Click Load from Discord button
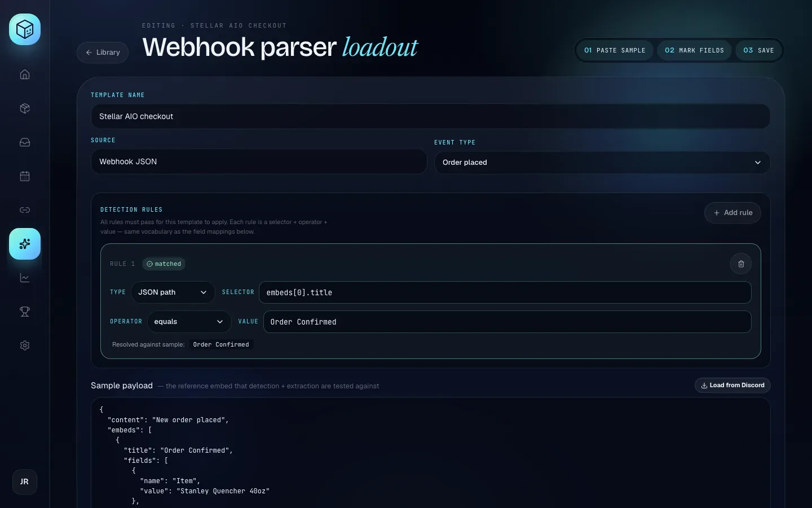 [732, 385]
